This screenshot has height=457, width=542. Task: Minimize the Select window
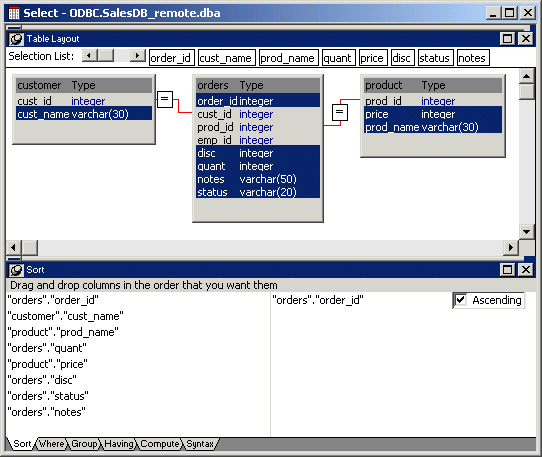coord(492,13)
